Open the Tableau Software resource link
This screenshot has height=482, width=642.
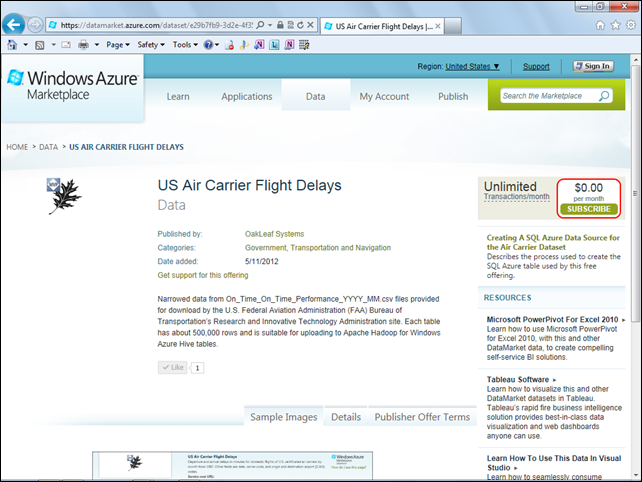(x=518, y=380)
